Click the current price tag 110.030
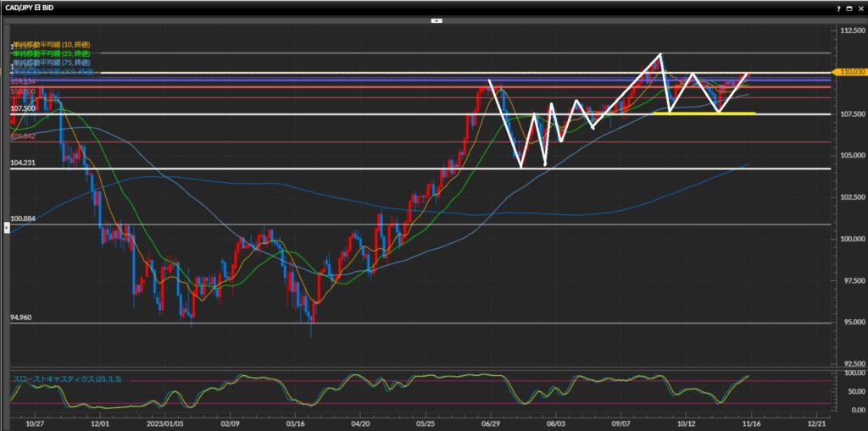 tap(850, 73)
